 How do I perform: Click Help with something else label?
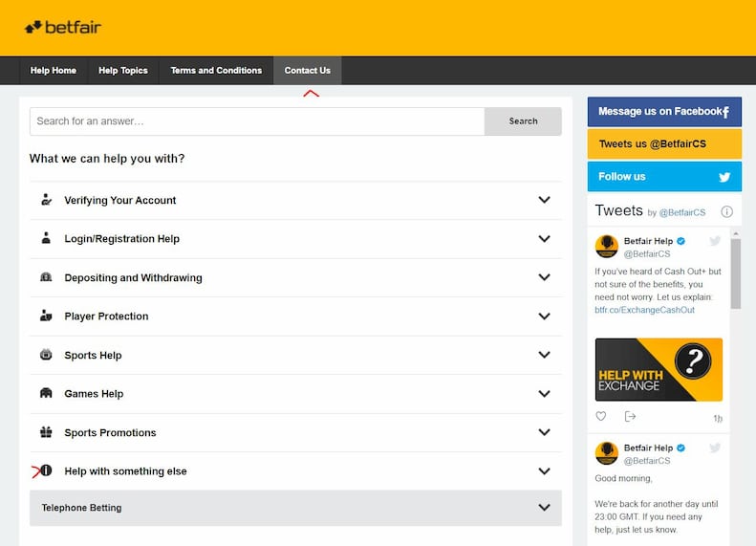[125, 471]
